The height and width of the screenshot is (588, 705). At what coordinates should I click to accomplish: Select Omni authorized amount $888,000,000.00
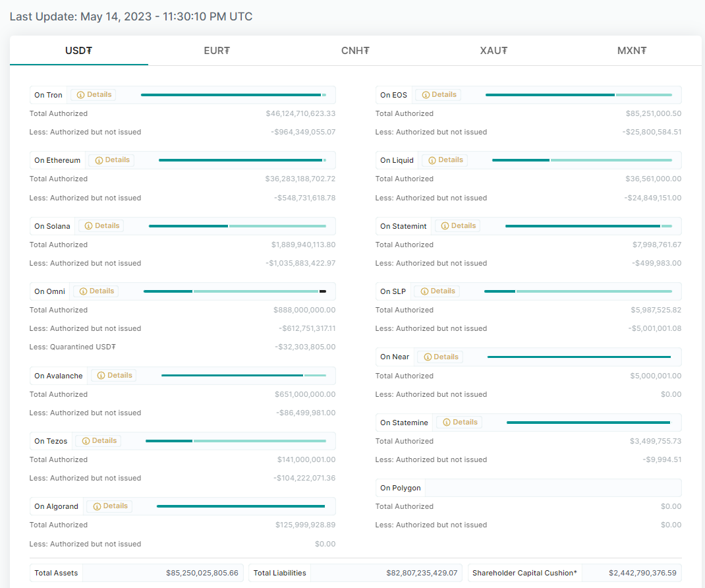(x=304, y=310)
